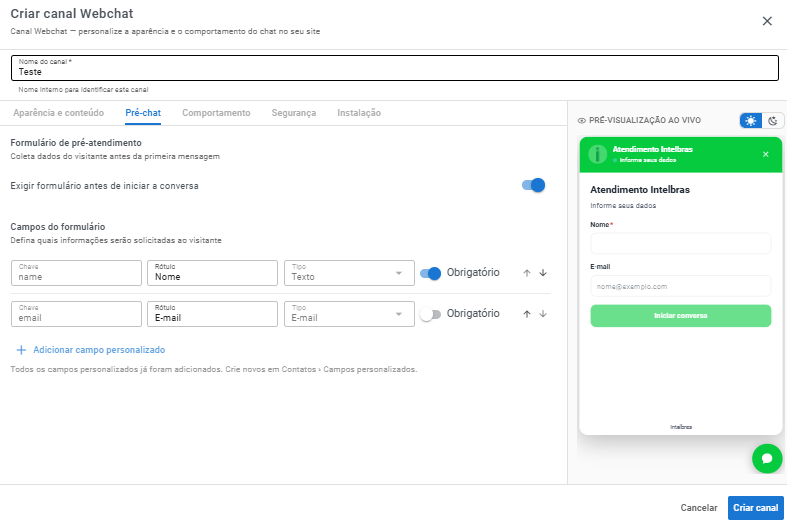Image resolution: width=787 pixels, height=524 pixels.
Task: Click the Intelbras footer text in preview
Action: [x=681, y=427]
